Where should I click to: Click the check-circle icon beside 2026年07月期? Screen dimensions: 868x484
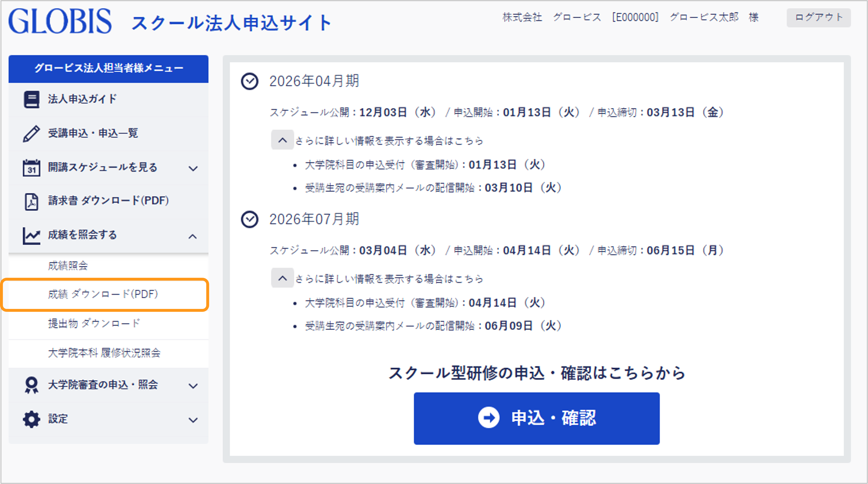pyautogui.click(x=250, y=220)
